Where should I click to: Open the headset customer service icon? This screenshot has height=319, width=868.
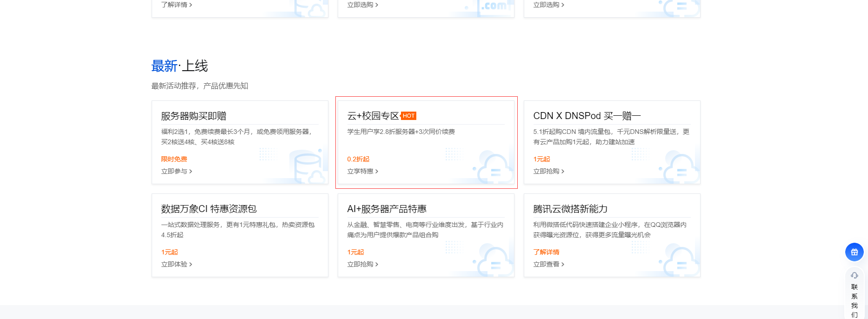855,275
